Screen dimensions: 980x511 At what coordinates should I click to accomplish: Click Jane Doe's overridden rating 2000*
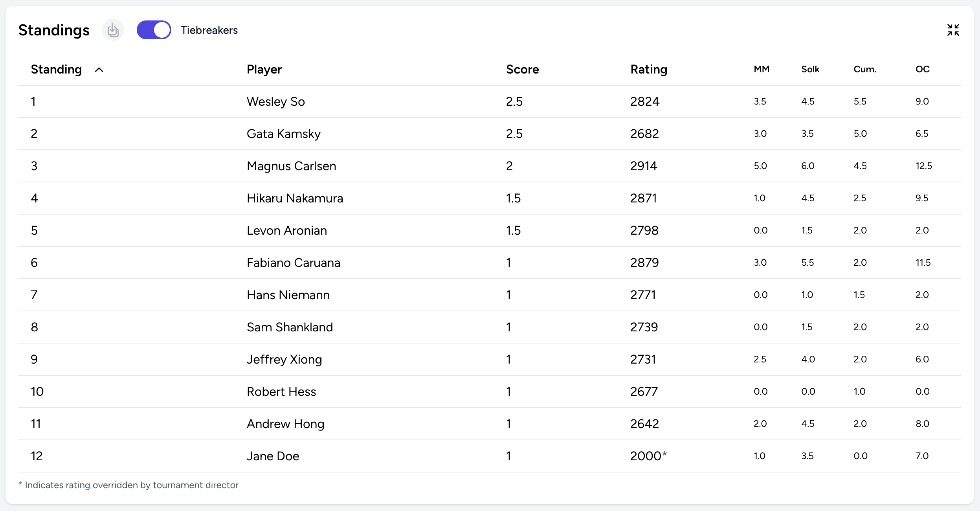[x=648, y=456]
